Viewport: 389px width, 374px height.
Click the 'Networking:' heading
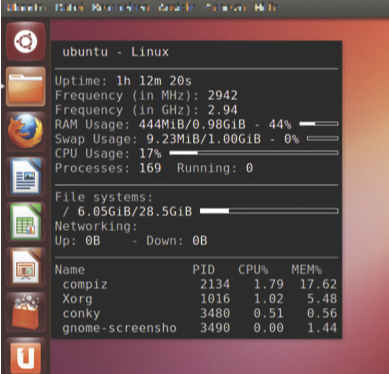(96, 226)
